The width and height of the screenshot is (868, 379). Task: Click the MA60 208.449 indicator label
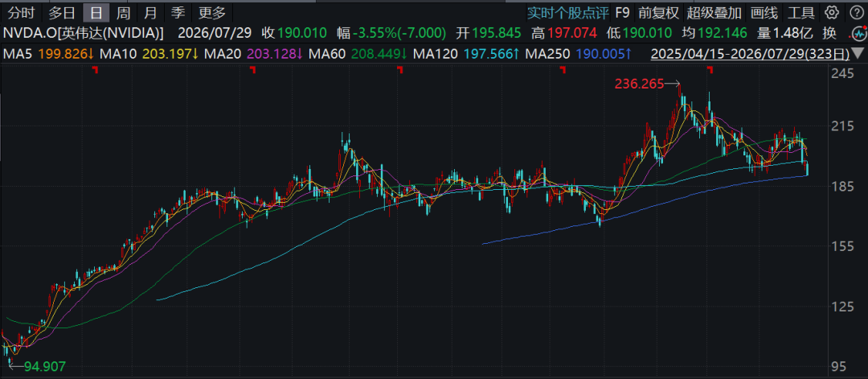[x=358, y=54]
